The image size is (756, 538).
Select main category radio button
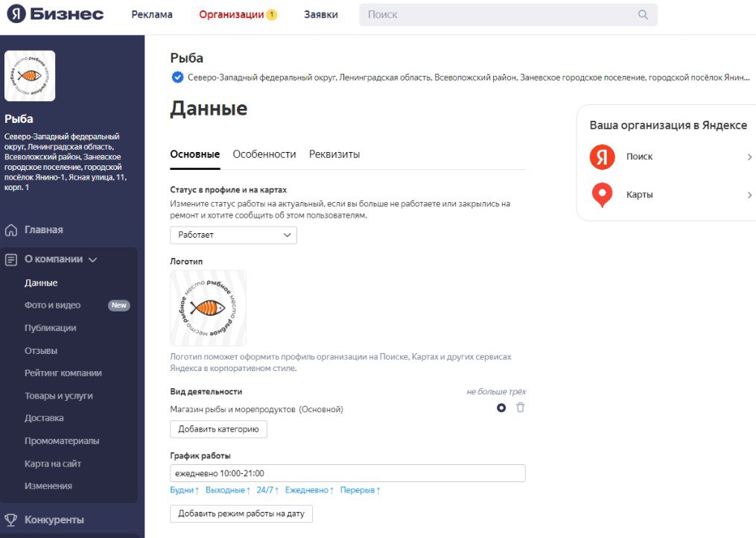tap(501, 408)
